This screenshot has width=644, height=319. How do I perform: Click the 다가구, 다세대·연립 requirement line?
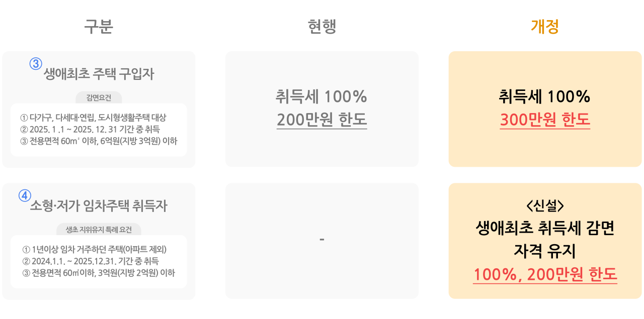93,118
